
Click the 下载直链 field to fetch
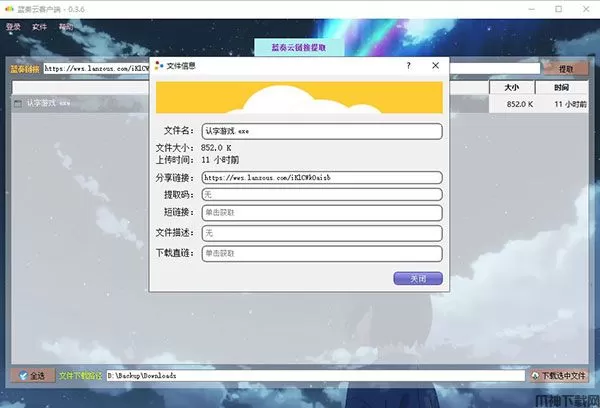tap(322, 253)
